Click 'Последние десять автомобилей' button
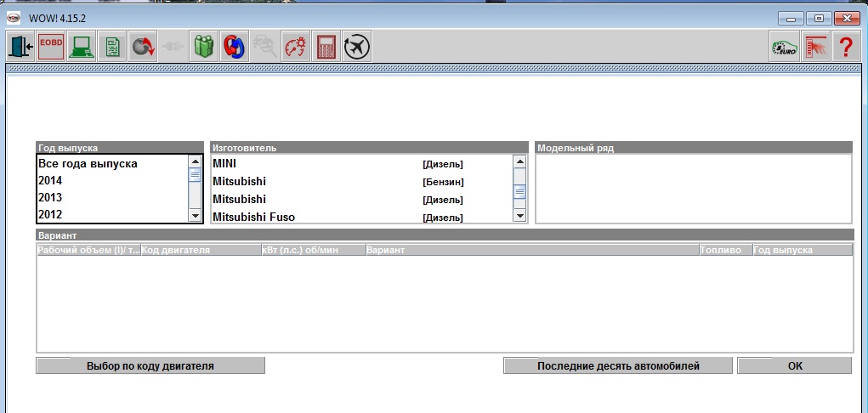 [618, 366]
